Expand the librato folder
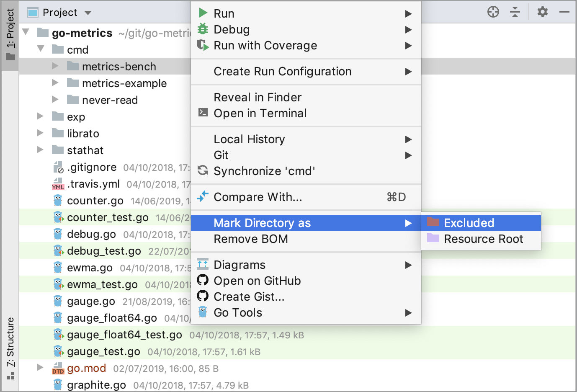The height and width of the screenshot is (392, 577). [39, 133]
